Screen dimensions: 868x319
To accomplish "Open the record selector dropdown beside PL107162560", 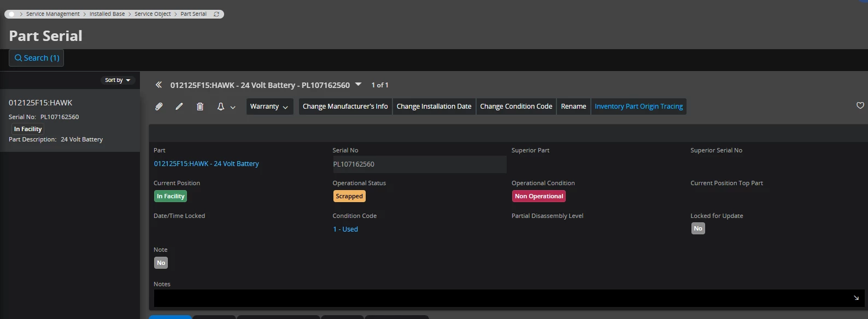I will coord(359,85).
